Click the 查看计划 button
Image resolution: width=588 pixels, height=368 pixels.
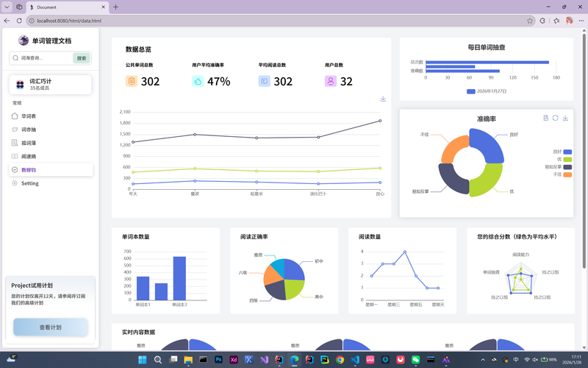tap(50, 327)
